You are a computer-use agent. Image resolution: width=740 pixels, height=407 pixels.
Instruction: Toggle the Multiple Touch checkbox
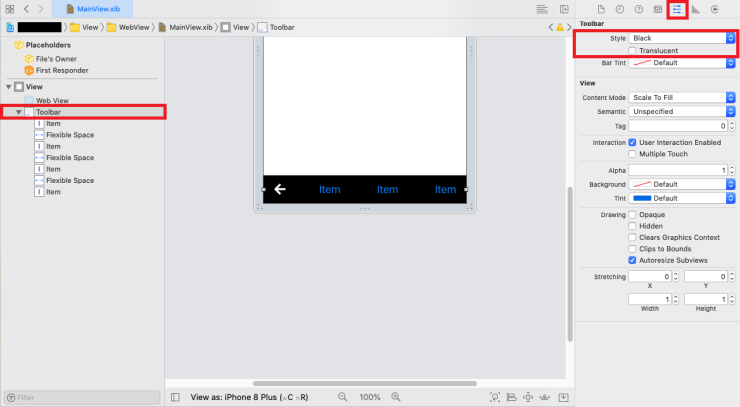tap(632, 154)
